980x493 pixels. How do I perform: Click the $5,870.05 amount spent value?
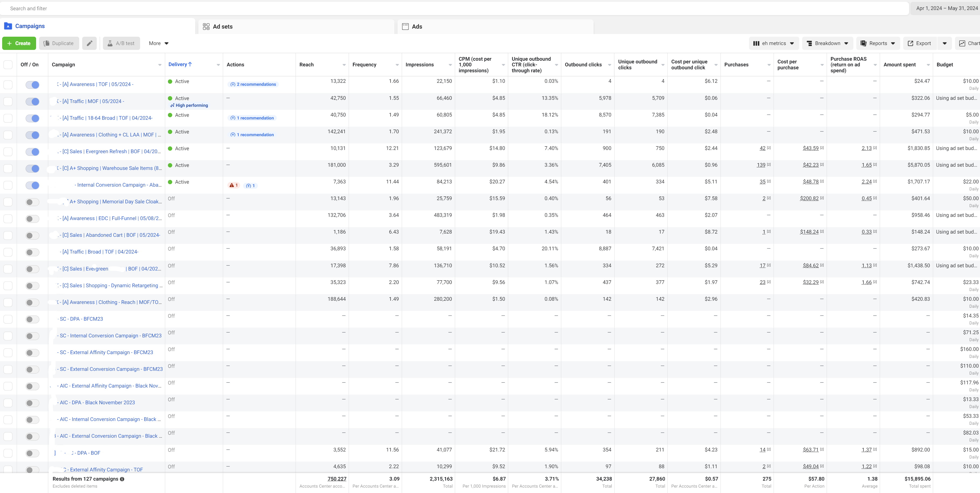click(918, 165)
